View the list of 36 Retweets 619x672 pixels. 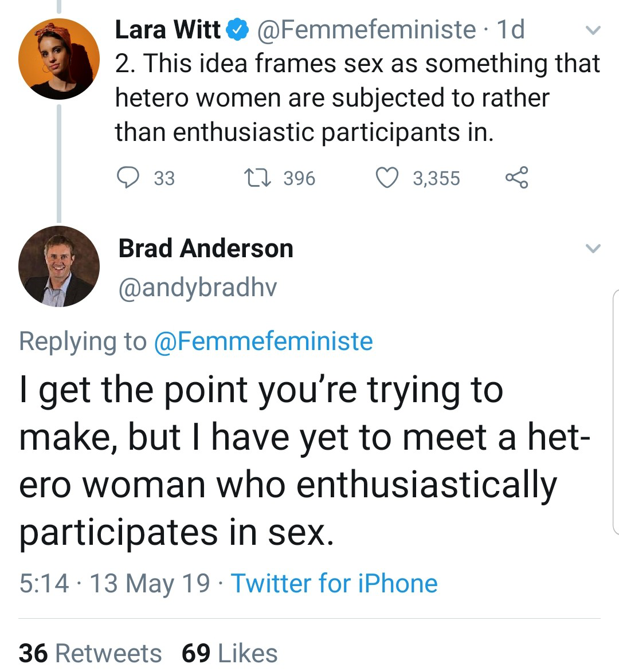click(x=90, y=653)
